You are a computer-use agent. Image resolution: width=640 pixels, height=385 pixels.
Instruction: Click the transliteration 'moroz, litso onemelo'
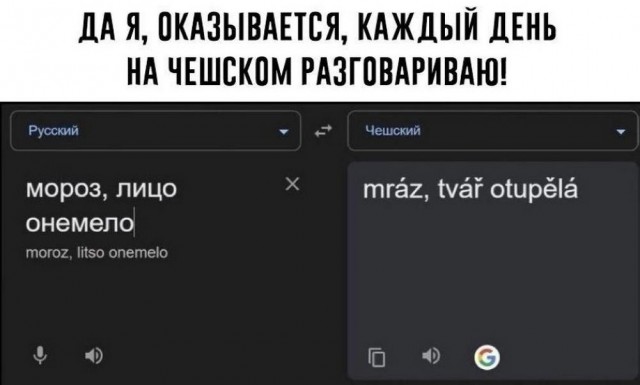[97, 253]
